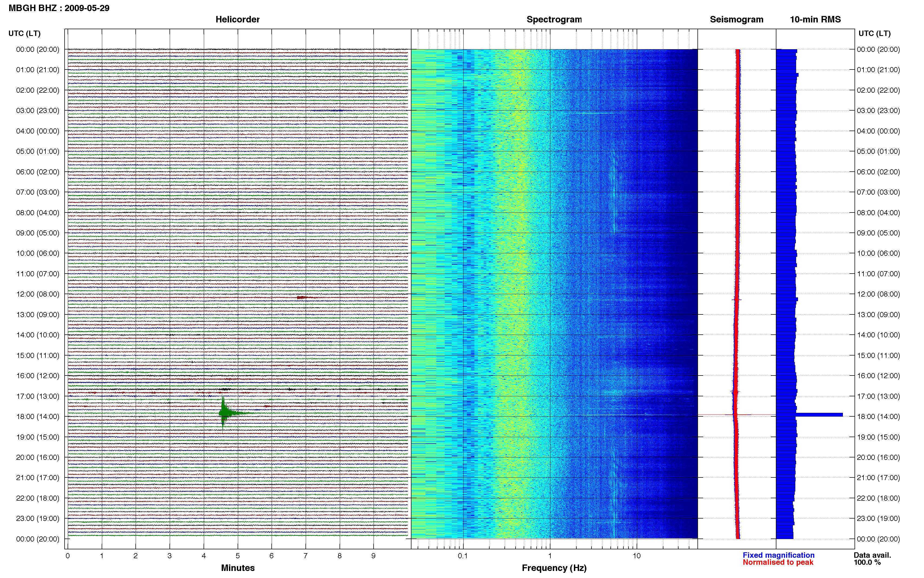The width and height of the screenshot is (924, 578).
Task: Click the Minutes axis label
Action: tap(238, 568)
